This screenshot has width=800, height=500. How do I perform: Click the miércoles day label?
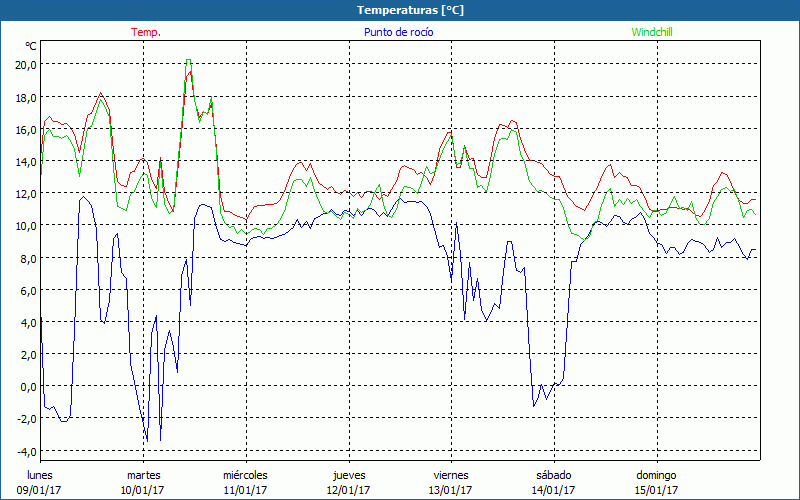[245, 475]
